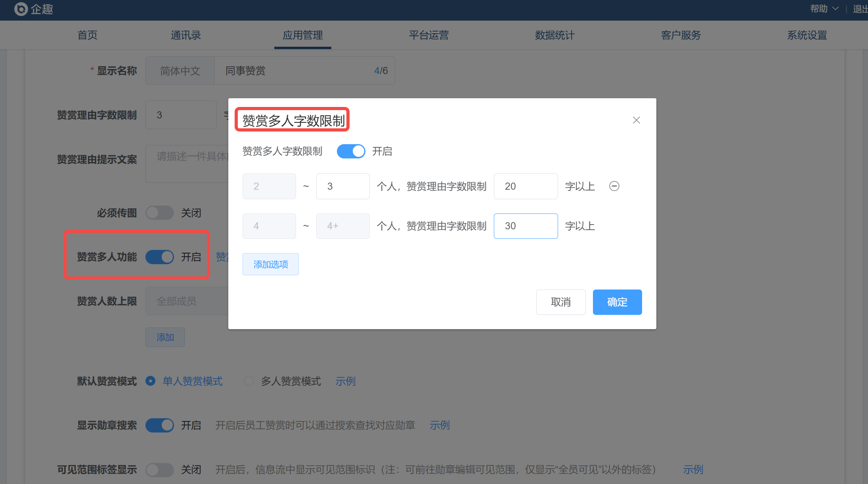Switch to the 平台运营 tab
This screenshot has width=868, height=484.
click(x=428, y=35)
